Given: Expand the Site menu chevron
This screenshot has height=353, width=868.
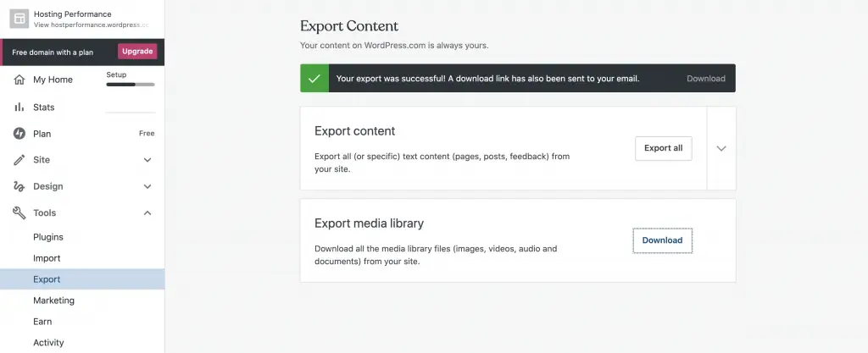Looking at the screenshot, I should tap(147, 160).
